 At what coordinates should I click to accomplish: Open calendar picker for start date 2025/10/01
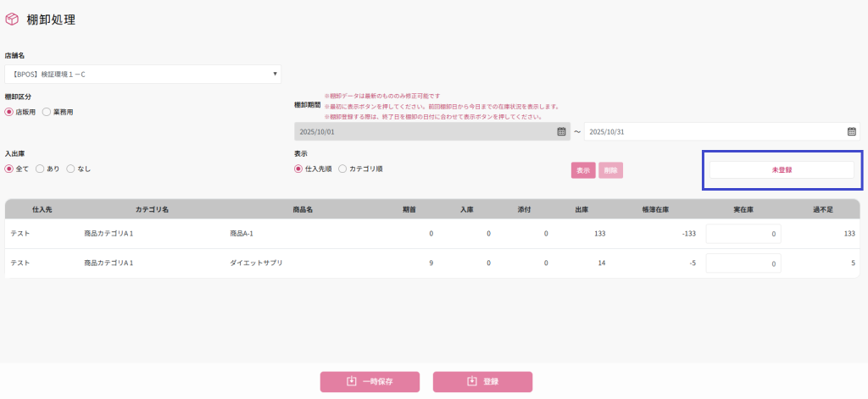pyautogui.click(x=561, y=131)
